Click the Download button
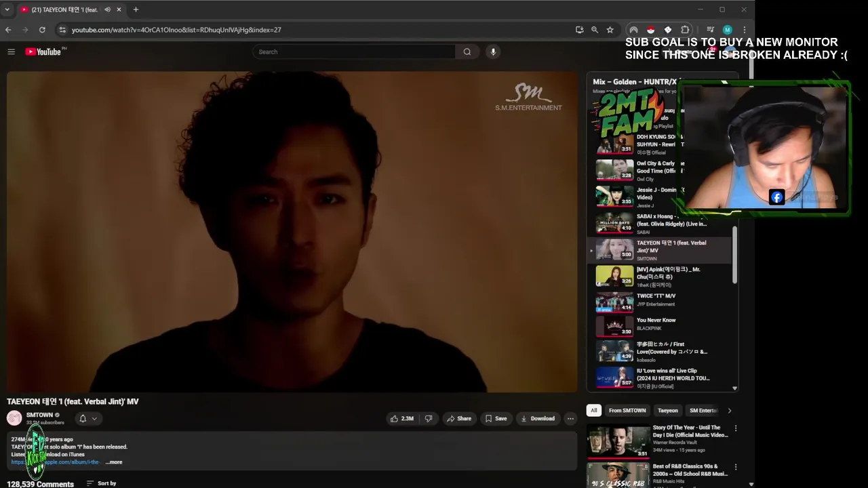 537,419
